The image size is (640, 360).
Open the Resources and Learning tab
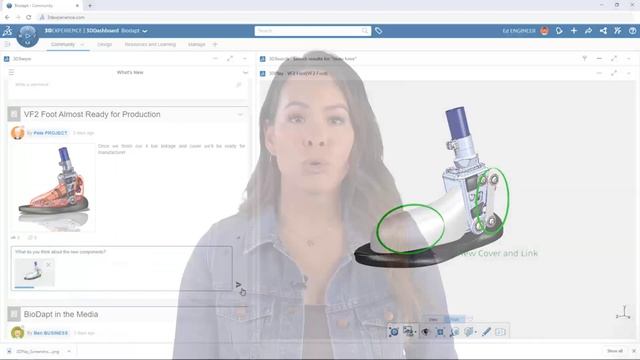150,44
